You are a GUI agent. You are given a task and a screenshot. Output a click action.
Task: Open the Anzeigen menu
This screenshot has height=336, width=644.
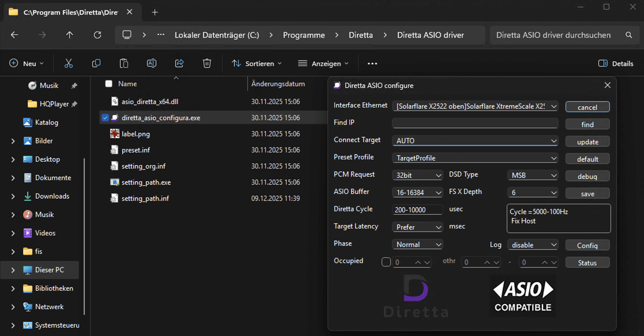[323, 63]
